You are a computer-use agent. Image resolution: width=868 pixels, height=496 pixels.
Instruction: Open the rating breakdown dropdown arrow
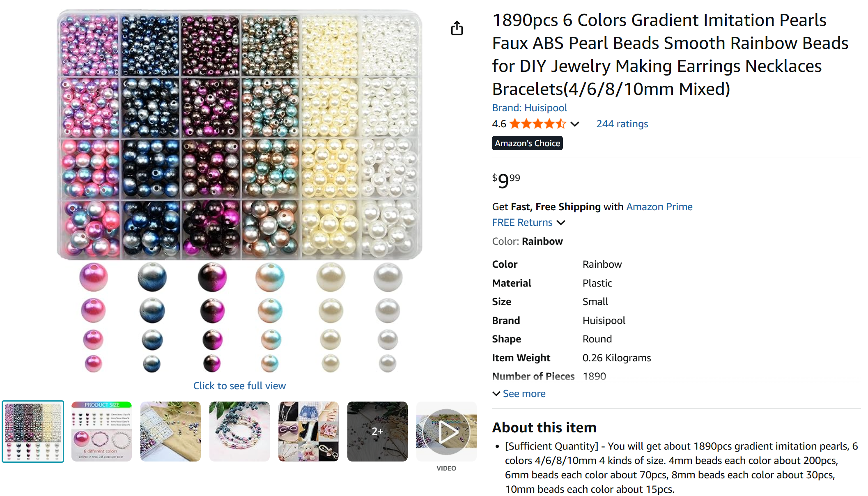(x=575, y=124)
